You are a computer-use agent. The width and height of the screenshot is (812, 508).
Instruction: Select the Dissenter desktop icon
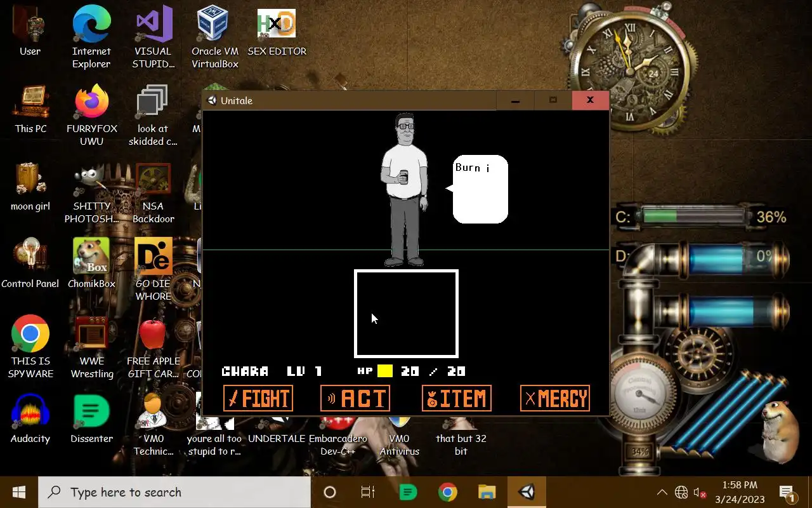(91, 419)
